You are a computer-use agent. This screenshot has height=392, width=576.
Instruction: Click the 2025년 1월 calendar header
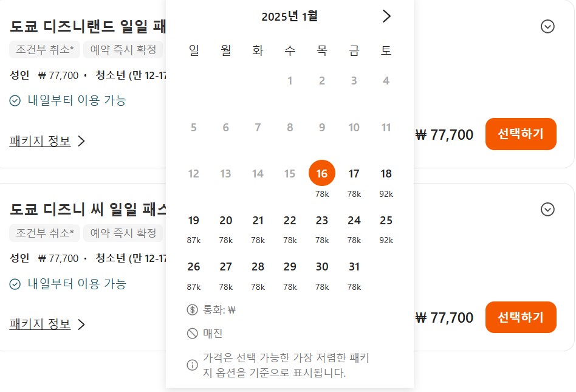point(290,16)
